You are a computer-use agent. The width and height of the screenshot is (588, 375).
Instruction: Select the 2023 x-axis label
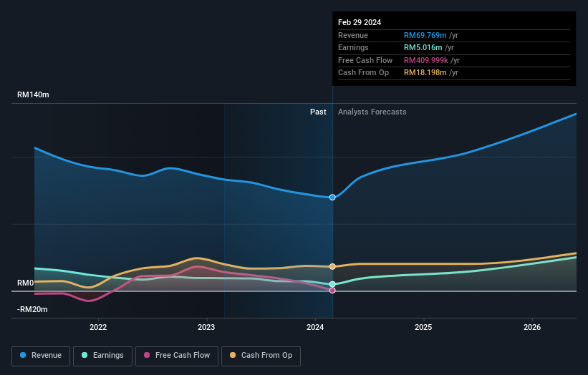coord(206,328)
